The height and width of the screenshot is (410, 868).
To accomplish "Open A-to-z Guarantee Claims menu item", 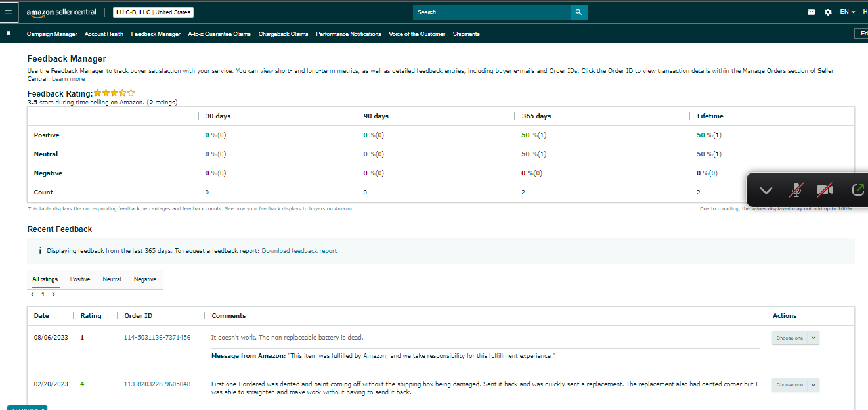I will click(x=219, y=34).
